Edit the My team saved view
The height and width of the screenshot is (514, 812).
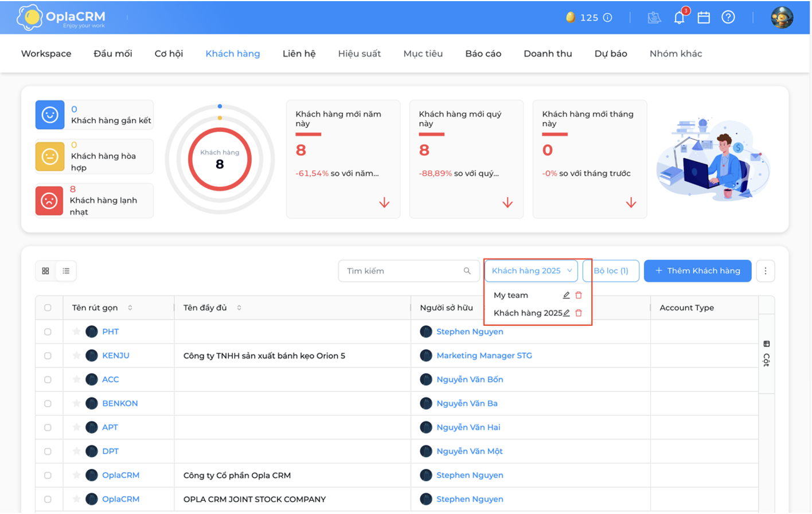coord(566,295)
